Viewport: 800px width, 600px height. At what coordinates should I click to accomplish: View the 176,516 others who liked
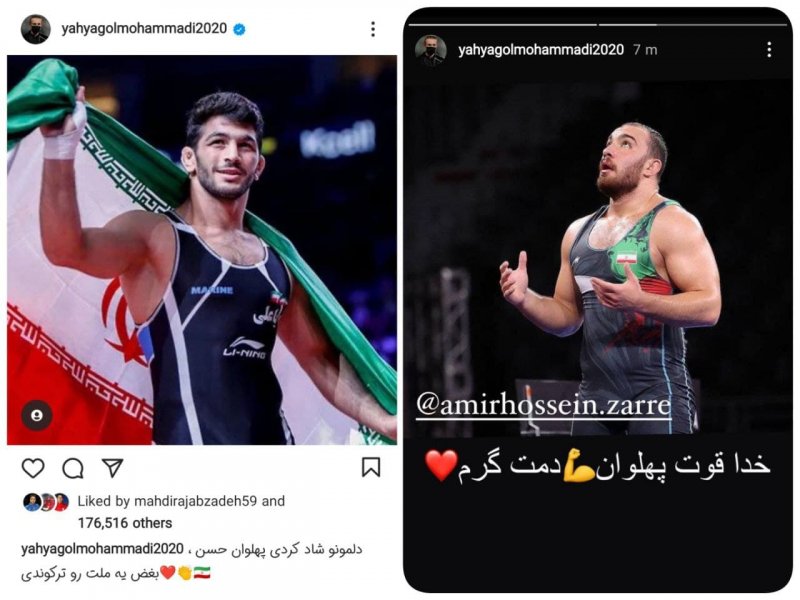[x=125, y=523]
